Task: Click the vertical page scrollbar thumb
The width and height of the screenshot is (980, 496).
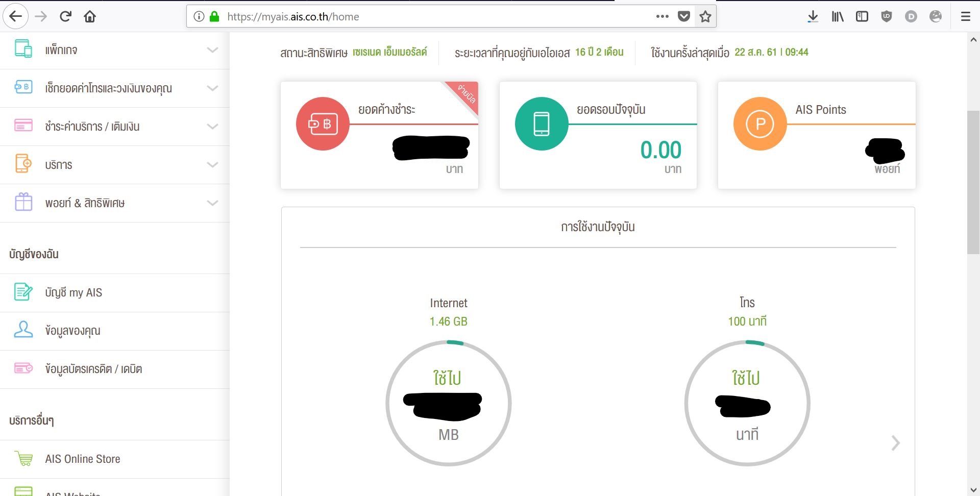Action: point(973,182)
